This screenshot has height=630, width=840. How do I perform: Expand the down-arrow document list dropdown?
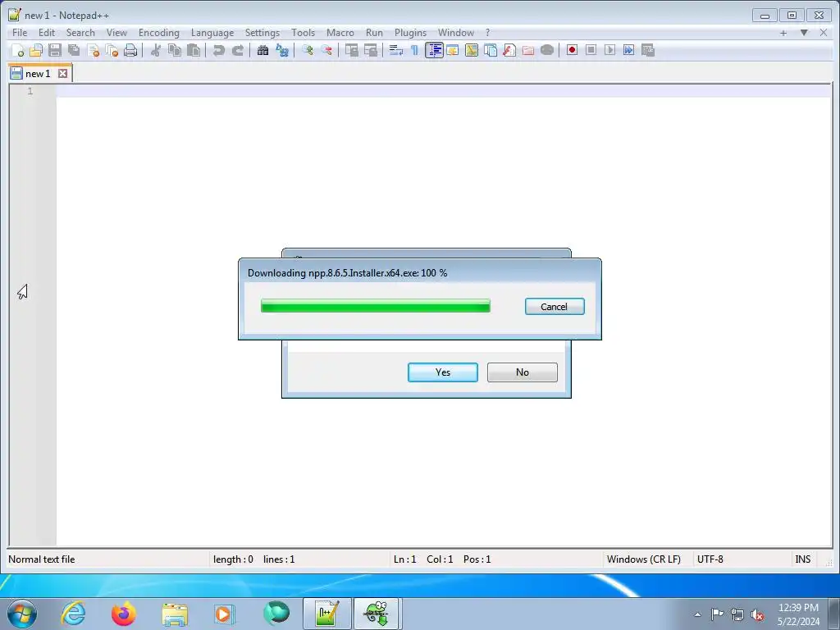click(804, 33)
